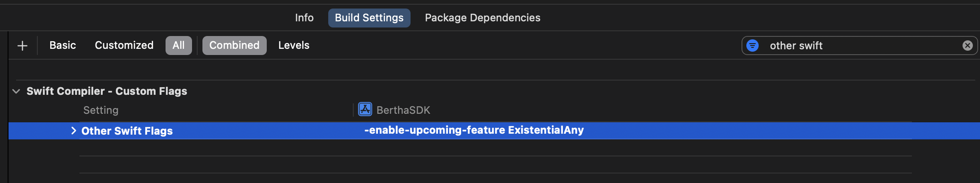Viewport: 980px width, 183px height.
Task: Show Basic build settings
Action: [62, 46]
